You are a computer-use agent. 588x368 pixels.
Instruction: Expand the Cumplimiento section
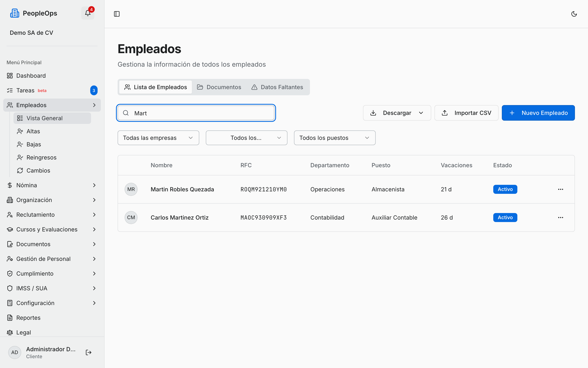pos(52,274)
